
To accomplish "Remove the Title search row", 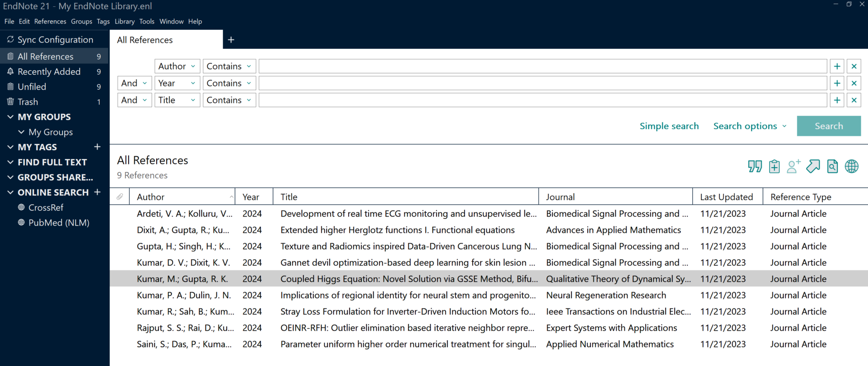I will [854, 100].
